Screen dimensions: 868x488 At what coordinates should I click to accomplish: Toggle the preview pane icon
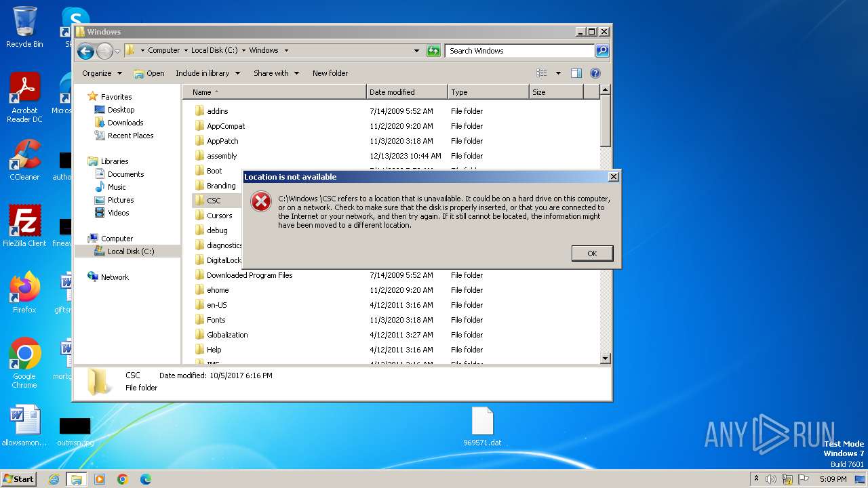pyautogui.click(x=576, y=73)
